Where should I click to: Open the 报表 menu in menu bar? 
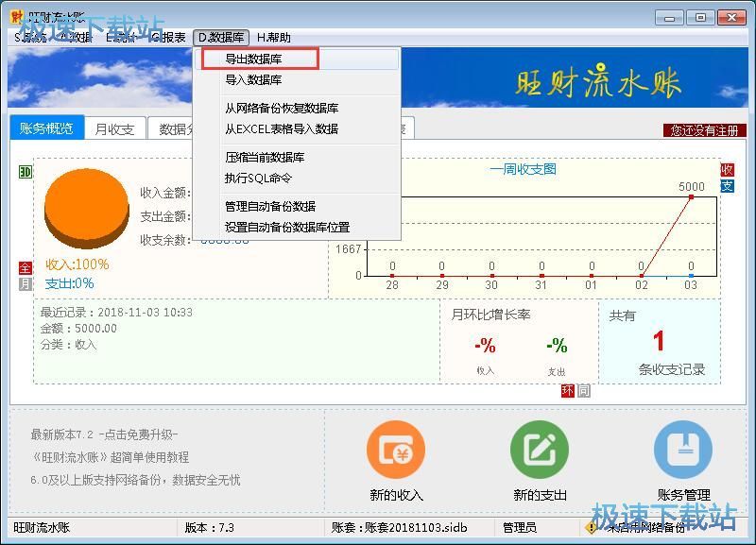[x=168, y=38]
